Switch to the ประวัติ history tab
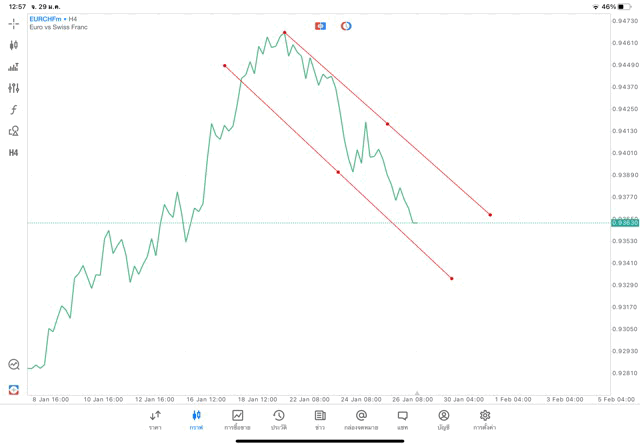The image size is (640, 447). 278,419
